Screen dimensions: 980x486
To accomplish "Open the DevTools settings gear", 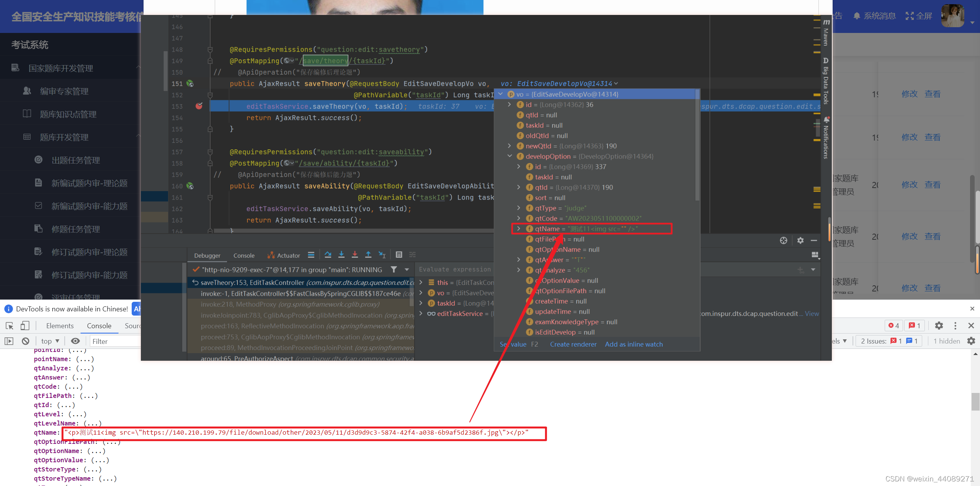I will 939,326.
